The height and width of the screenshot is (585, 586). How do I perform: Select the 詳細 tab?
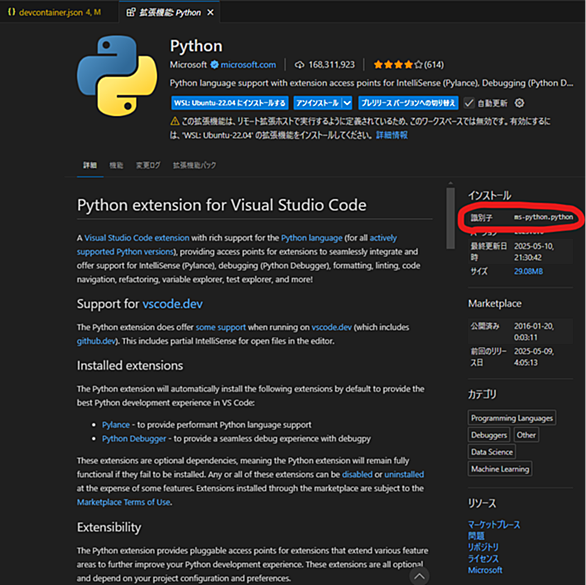click(90, 165)
